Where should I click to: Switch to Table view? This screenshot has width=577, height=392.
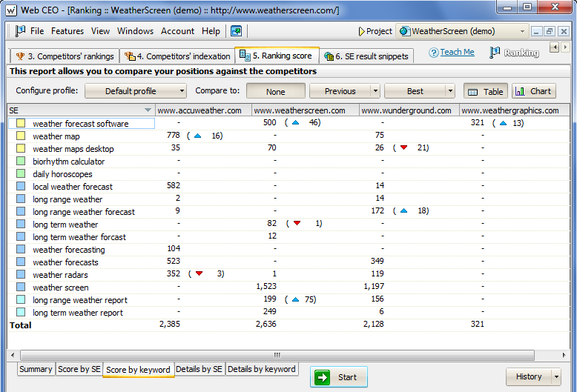tap(486, 91)
